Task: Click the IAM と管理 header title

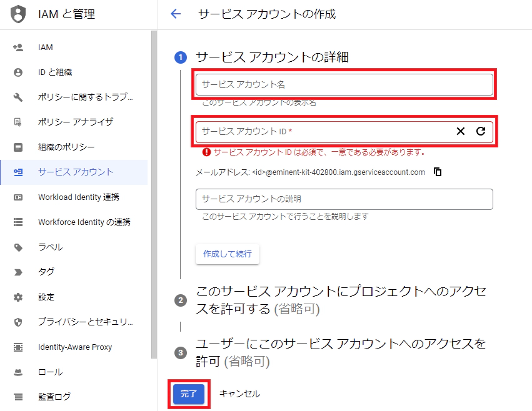Action: [66, 14]
